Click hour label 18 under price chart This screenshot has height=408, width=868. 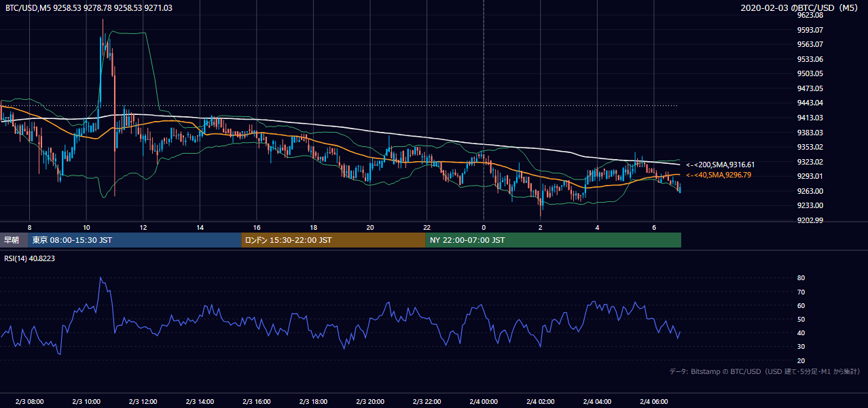pyautogui.click(x=313, y=227)
